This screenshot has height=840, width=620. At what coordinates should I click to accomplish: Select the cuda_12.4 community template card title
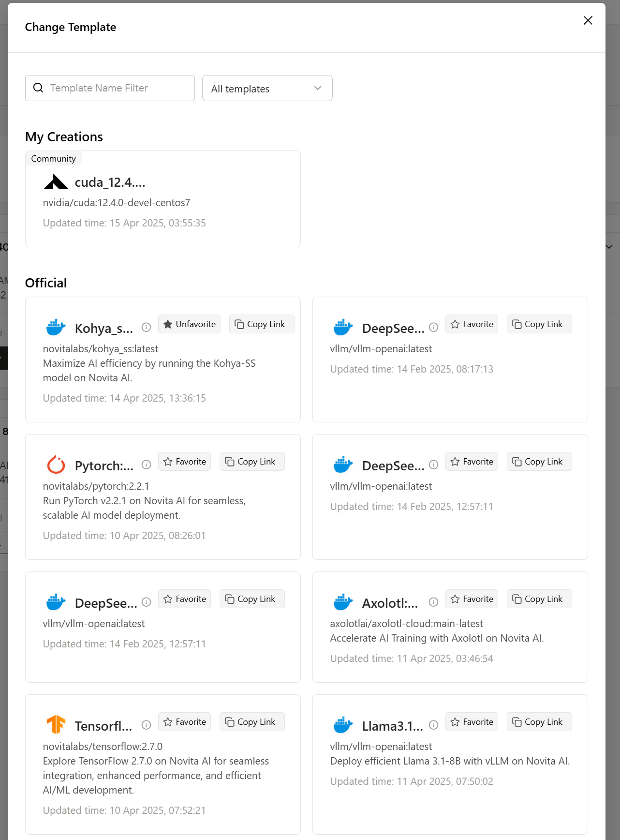110,182
